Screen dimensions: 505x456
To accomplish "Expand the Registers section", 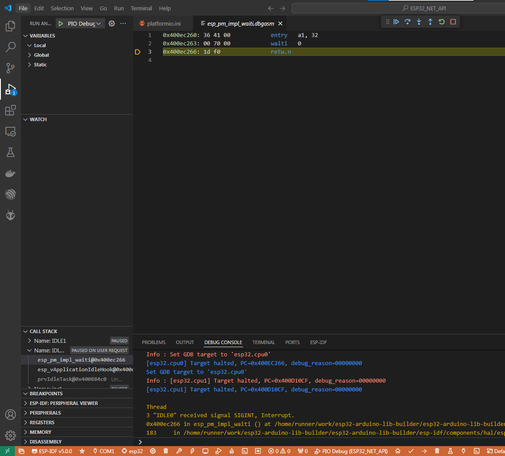I will pyautogui.click(x=42, y=422).
